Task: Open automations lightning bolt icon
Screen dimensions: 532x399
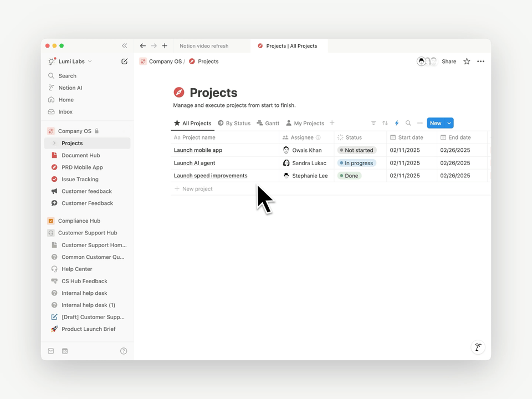Action: (397, 123)
